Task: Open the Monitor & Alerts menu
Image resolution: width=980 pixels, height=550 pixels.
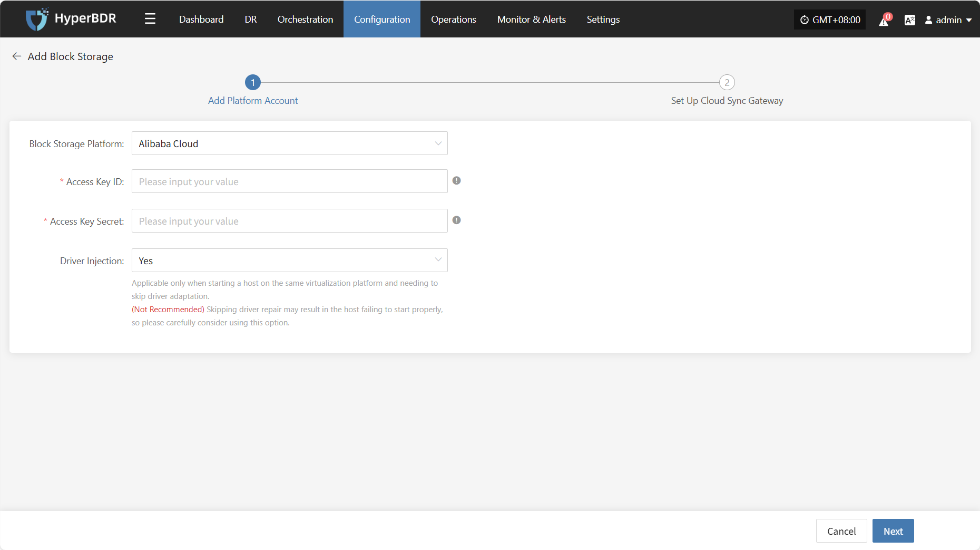Action: (532, 20)
